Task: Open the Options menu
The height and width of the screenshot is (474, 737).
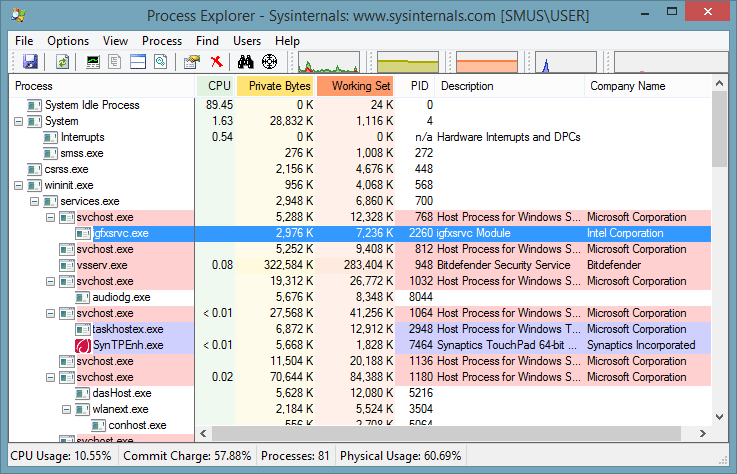Action: [x=68, y=41]
